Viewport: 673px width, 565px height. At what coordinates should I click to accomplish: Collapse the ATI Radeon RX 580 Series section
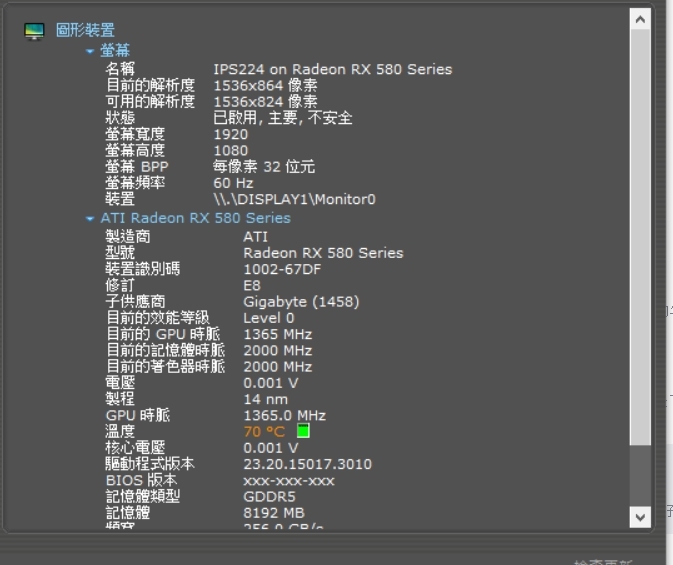90,219
